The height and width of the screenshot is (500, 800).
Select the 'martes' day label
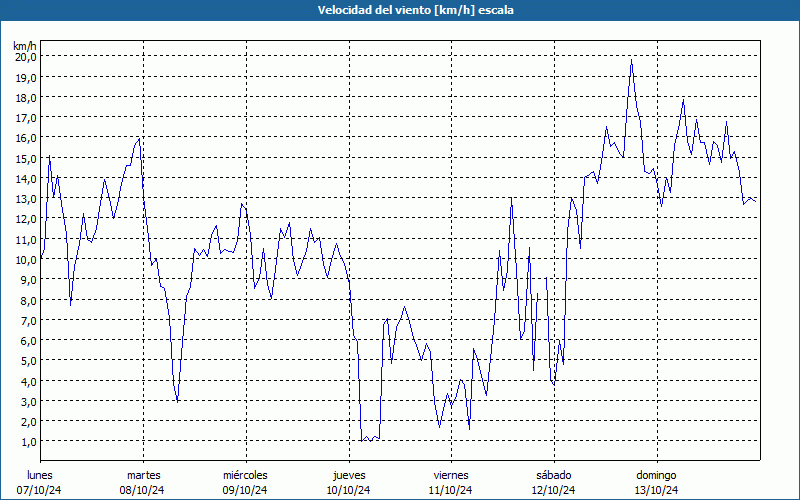144,475
